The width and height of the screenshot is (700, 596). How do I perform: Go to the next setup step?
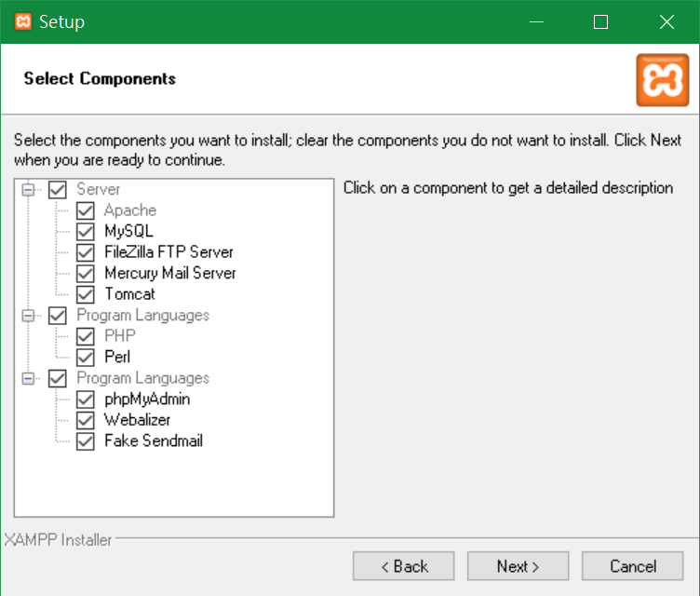[518, 566]
